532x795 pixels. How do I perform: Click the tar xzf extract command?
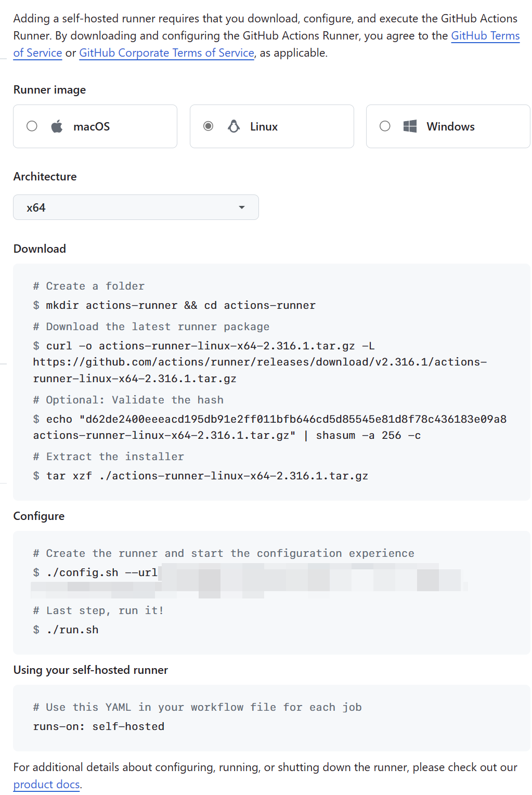point(207,476)
